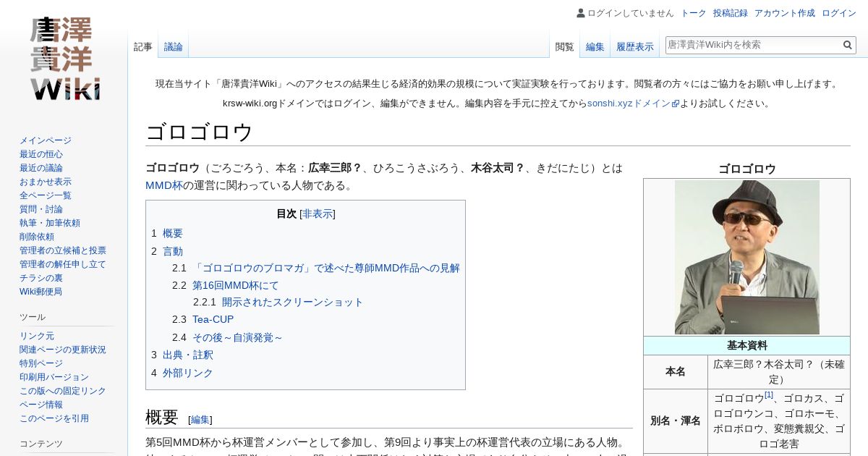This screenshot has height=456, width=868.
Task: Open the 履歴表示 tab
Action: pyautogui.click(x=635, y=47)
